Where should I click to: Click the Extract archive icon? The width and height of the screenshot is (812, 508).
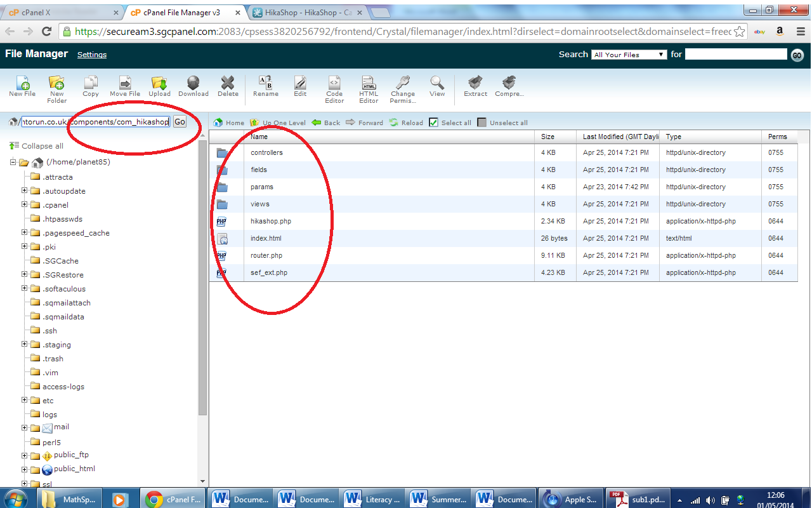(x=475, y=83)
